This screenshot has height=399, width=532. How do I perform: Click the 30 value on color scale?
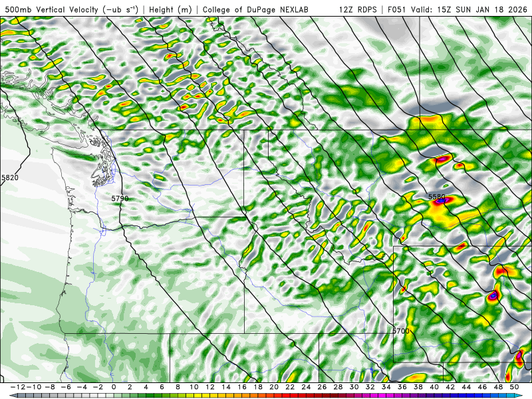pyautogui.click(x=354, y=387)
